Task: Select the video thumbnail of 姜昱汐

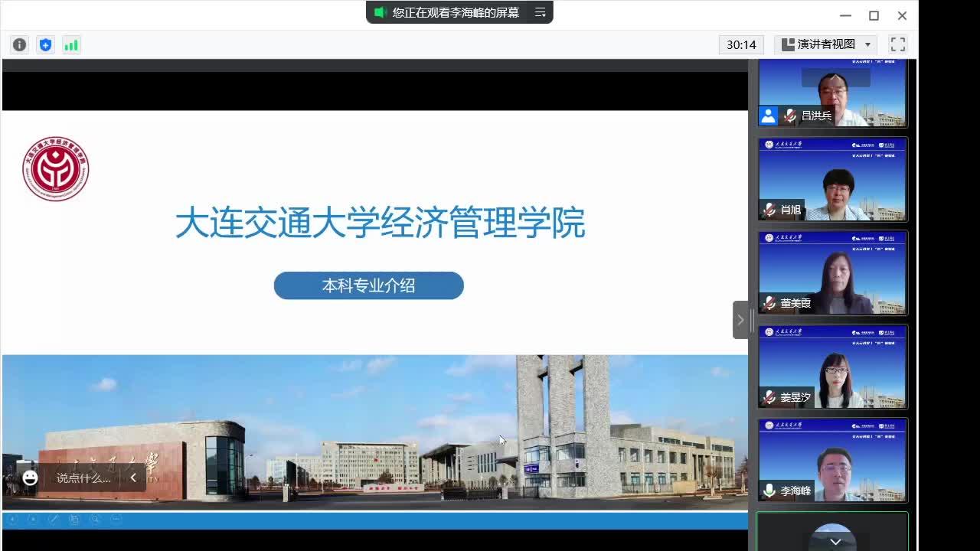Action: point(832,367)
